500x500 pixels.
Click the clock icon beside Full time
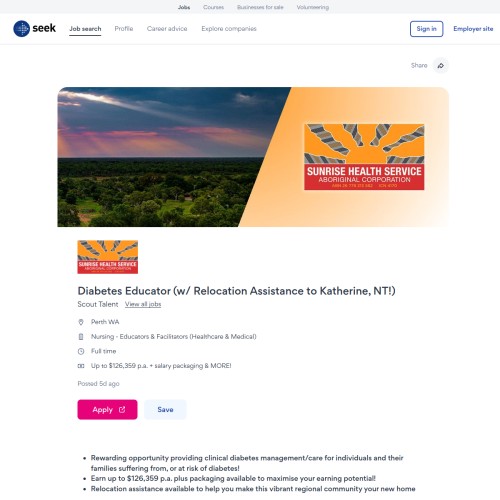[x=81, y=351]
